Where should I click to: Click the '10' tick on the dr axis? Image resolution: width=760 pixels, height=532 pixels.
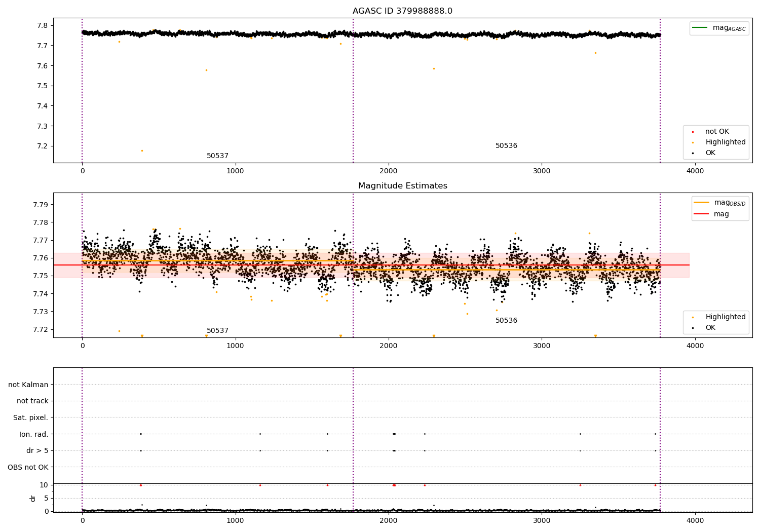[44, 485]
